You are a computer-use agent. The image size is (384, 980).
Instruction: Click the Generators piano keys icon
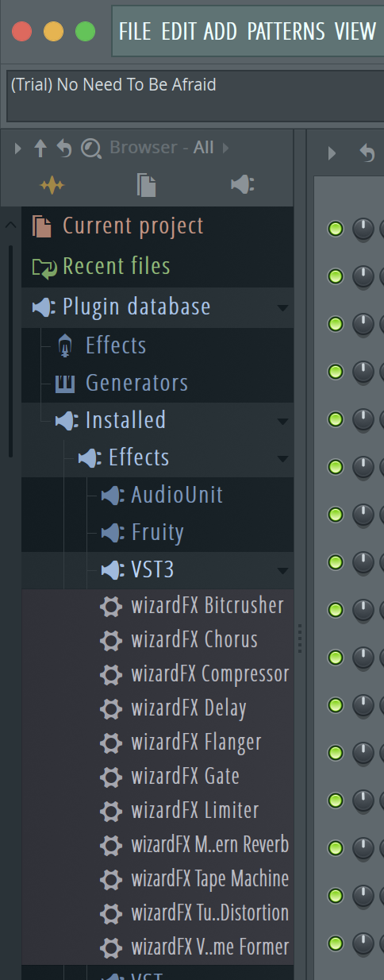point(65,384)
